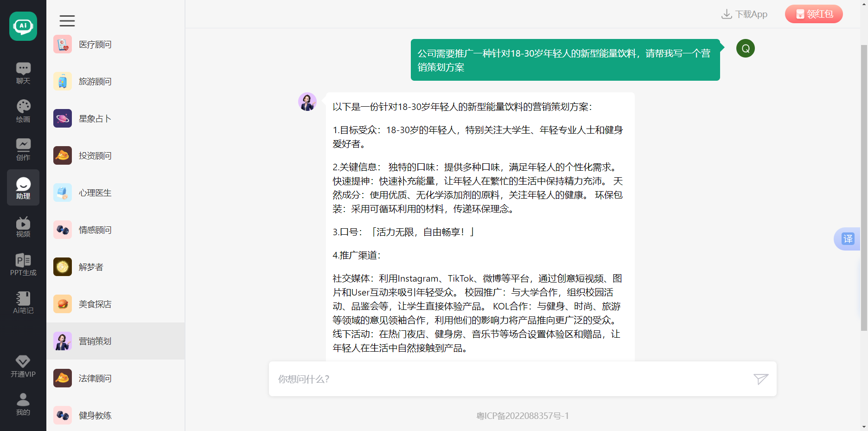Choose 情感顾问 from assistant list
868x431 pixels.
coord(115,230)
